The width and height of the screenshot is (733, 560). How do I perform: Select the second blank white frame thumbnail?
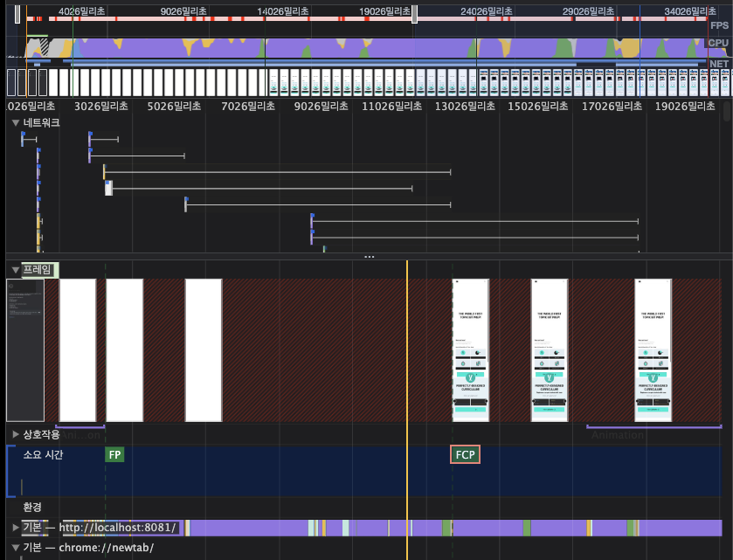(x=124, y=350)
